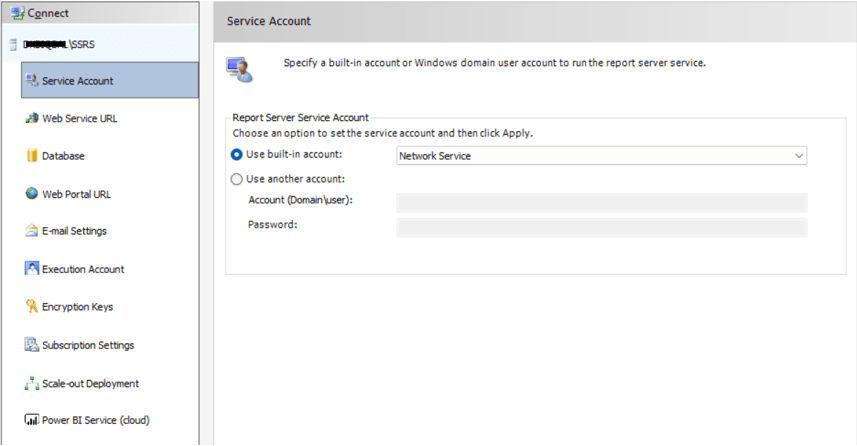Click the Connect button label

coord(46,14)
